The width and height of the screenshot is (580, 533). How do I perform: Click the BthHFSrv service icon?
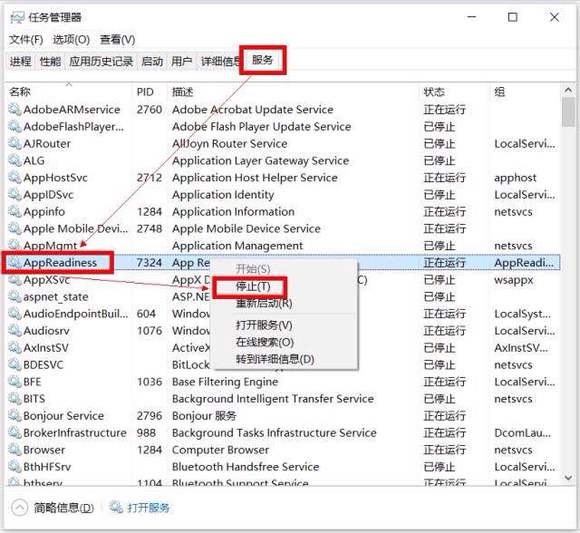click(15, 467)
